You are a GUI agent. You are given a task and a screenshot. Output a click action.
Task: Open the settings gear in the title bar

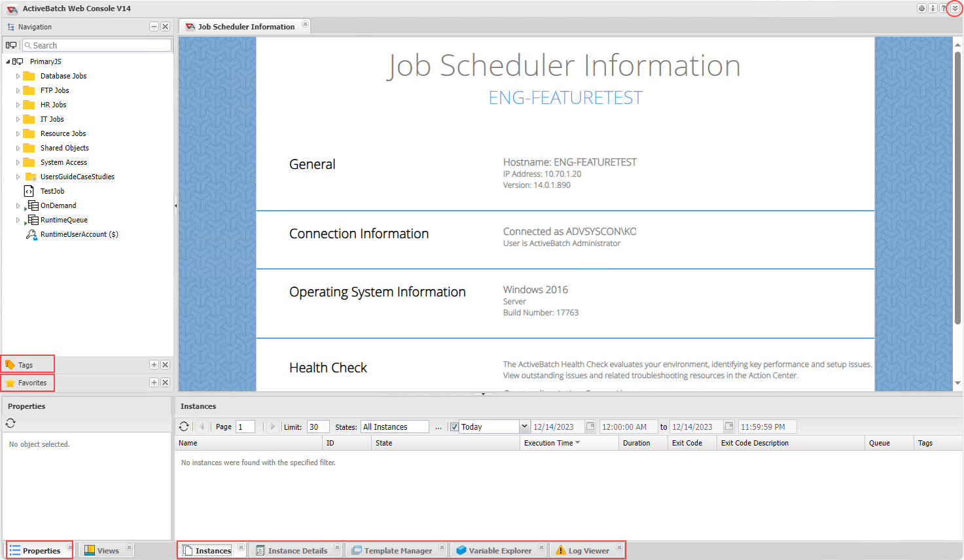pos(921,9)
